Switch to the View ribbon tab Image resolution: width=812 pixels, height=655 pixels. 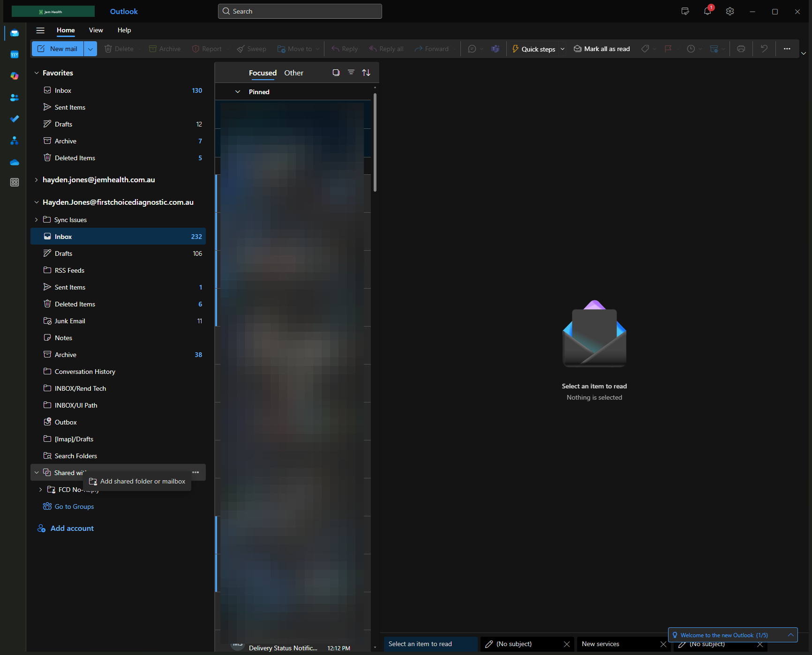(96, 30)
